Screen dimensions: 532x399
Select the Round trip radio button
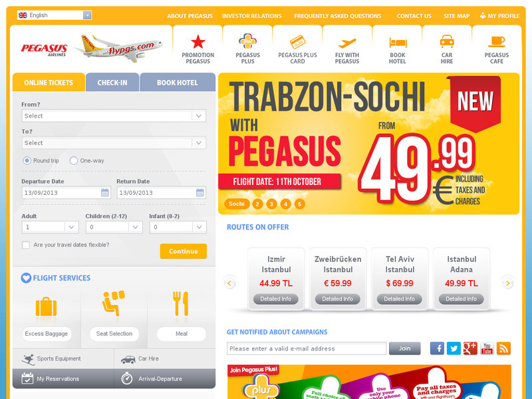[x=27, y=160]
